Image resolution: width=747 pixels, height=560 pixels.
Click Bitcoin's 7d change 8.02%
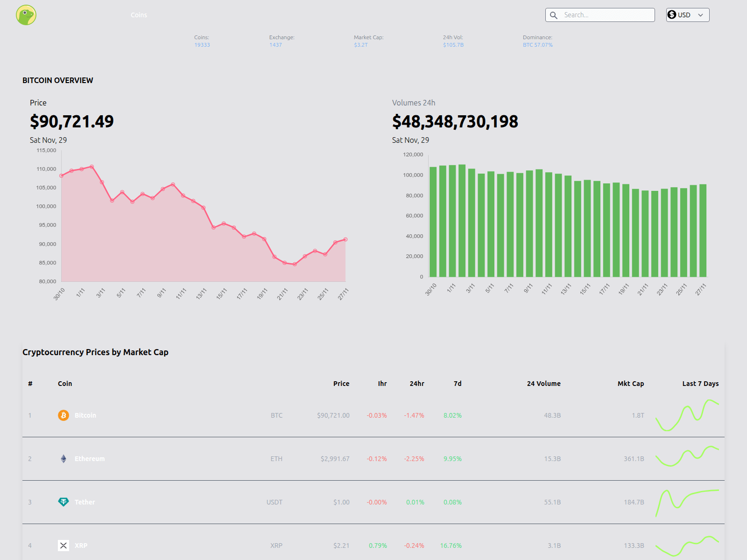click(452, 415)
